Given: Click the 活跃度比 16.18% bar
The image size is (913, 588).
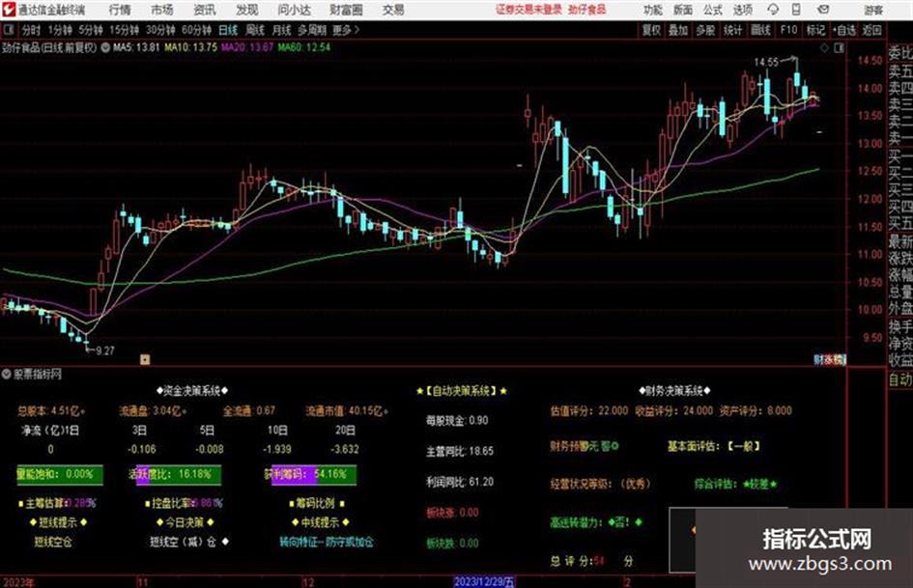Looking at the screenshot, I should click(x=175, y=474).
